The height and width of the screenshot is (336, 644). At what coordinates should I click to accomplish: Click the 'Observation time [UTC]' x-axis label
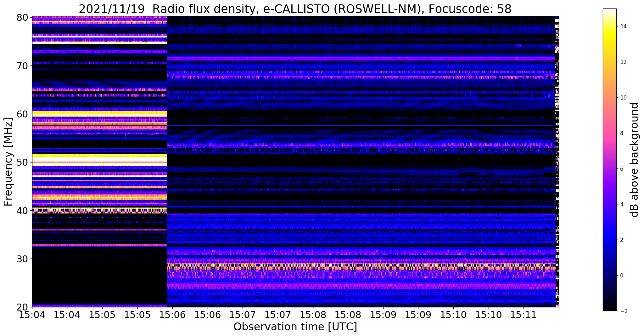click(295, 327)
